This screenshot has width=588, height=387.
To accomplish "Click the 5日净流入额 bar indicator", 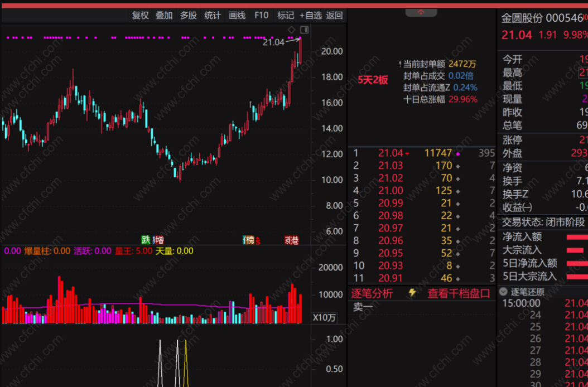I will [x=577, y=264].
